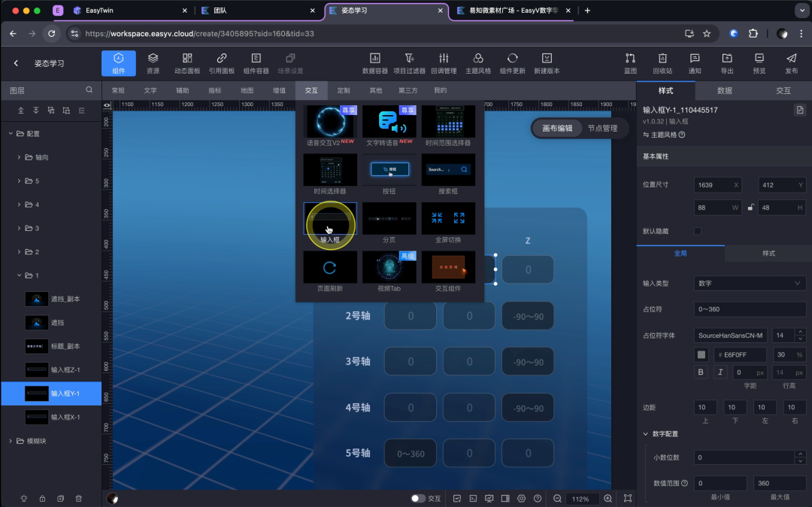Click the zoom in magnifier icon

click(x=608, y=498)
